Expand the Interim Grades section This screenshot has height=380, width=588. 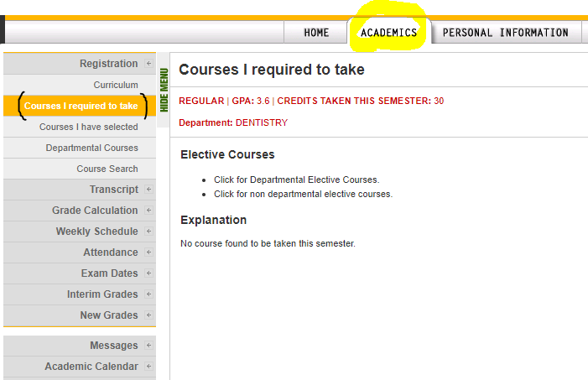coord(80,294)
